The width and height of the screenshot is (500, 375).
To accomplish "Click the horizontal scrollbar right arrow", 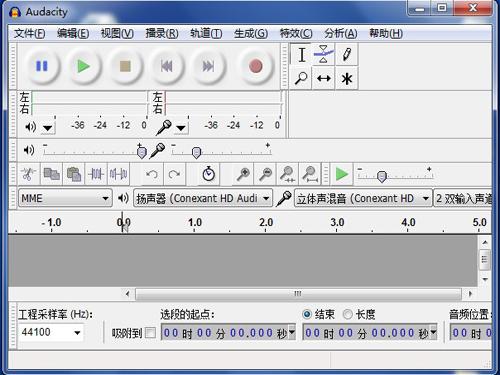I will tap(470, 294).
